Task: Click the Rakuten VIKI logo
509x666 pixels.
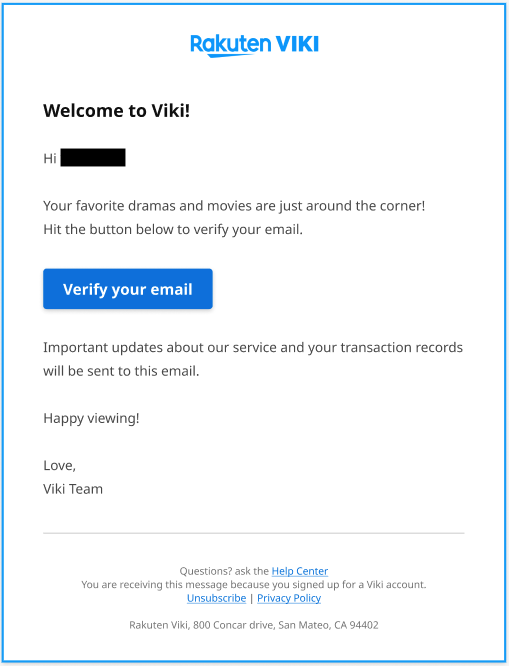Action: pyautogui.click(x=254, y=45)
